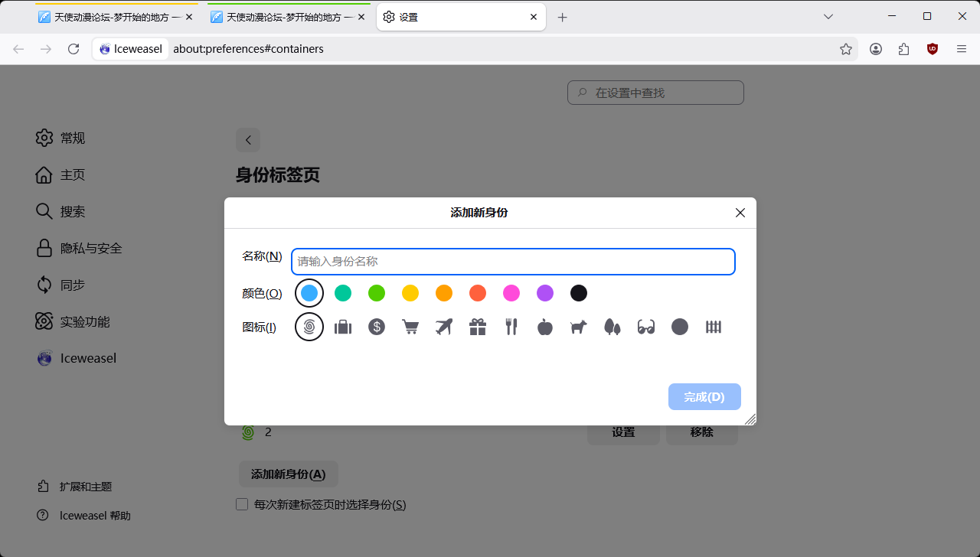
Task: Select the apple fruit identity icon
Action: [545, 327]
